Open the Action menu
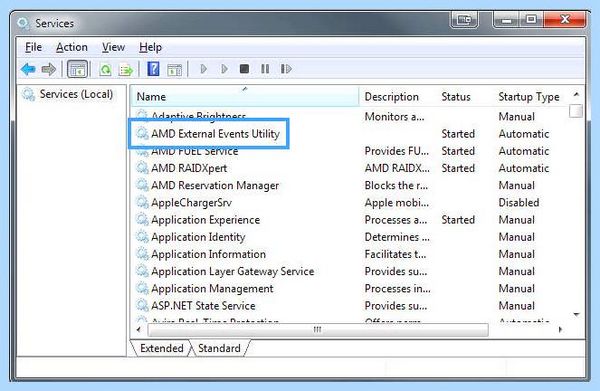The height and width of the screenshot is (391, 600). pyautogui.click(x=72, y=47)
